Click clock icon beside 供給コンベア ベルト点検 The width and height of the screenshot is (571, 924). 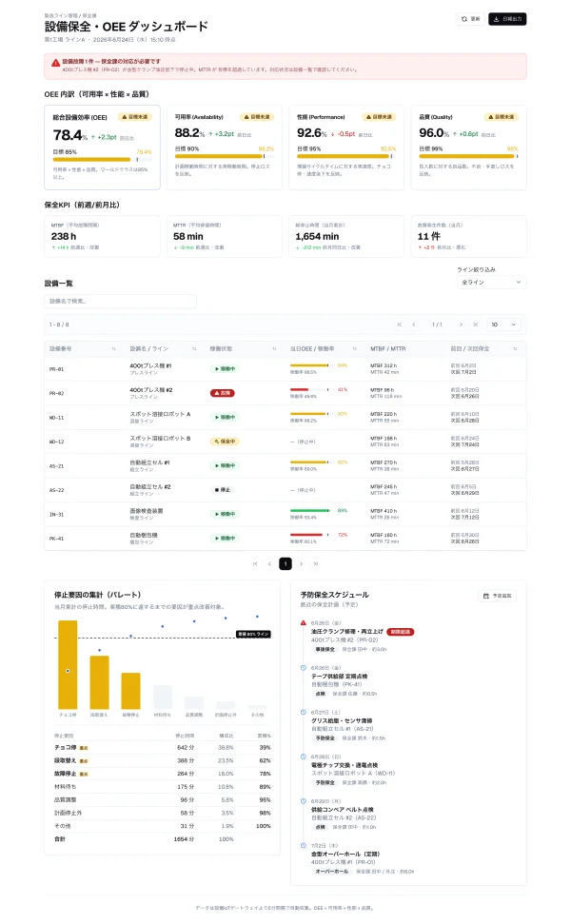pos(304,801)
